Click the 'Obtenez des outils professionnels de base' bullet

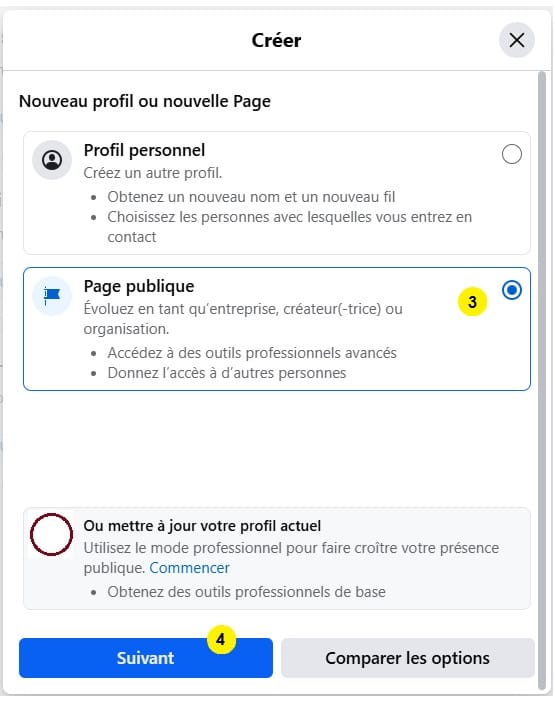[x=246, y=592]
